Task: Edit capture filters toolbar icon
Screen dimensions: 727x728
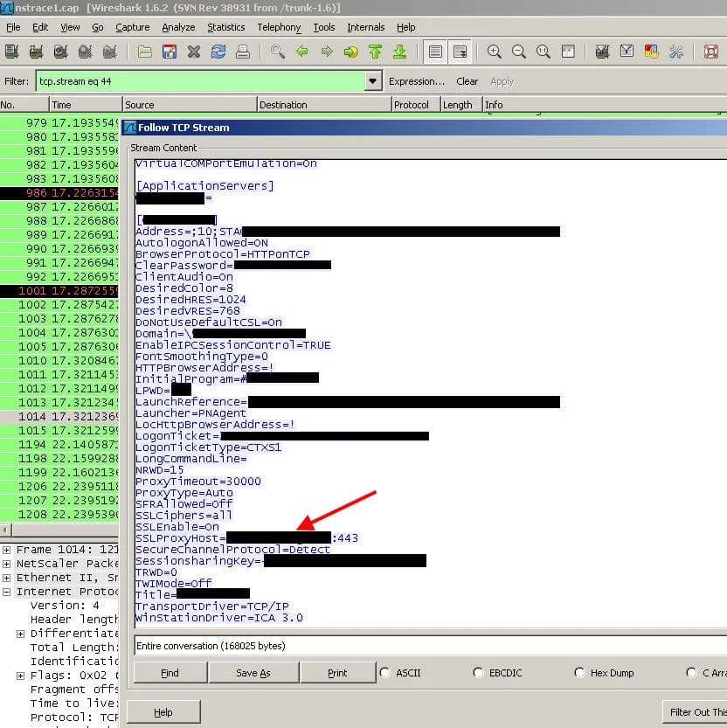Action: tap(602, 51)
